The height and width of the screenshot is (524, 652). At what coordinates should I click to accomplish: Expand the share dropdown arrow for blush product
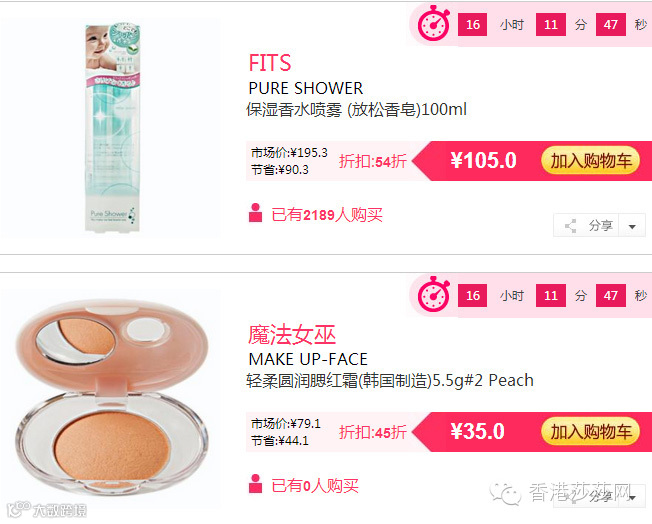(632, 497)
